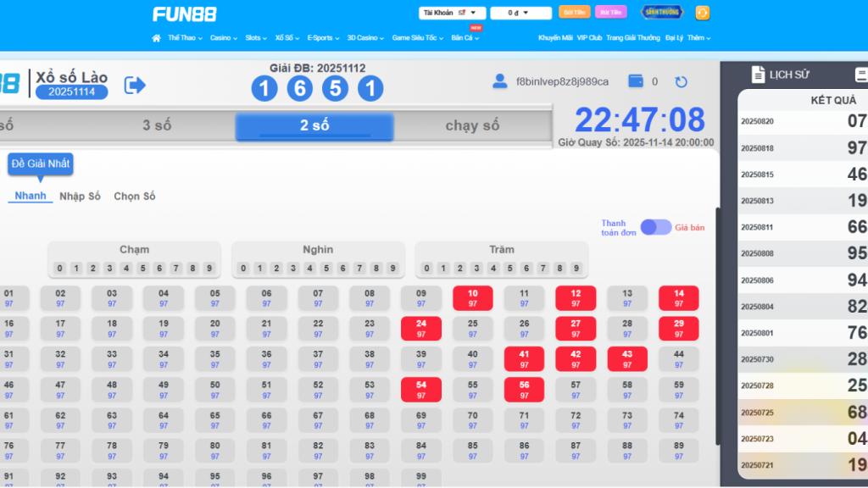This screenshot has width=868, height=488.
Task: Open the Tài Khoản account dropdown
Action: click(452, 13)
